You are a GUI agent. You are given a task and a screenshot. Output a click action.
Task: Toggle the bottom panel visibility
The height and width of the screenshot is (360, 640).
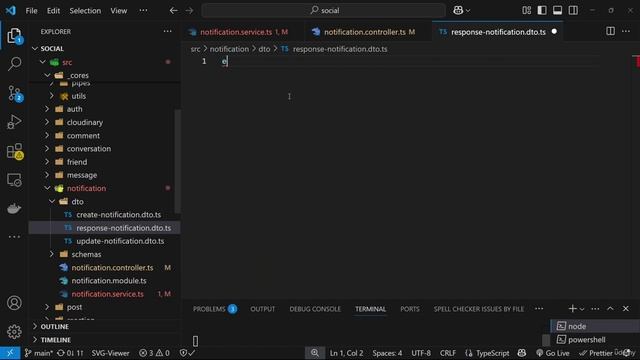pos(558,11)
